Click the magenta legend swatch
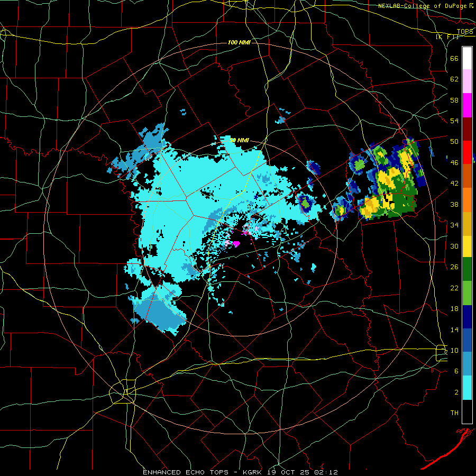The image size is (476, 476). 467,105
